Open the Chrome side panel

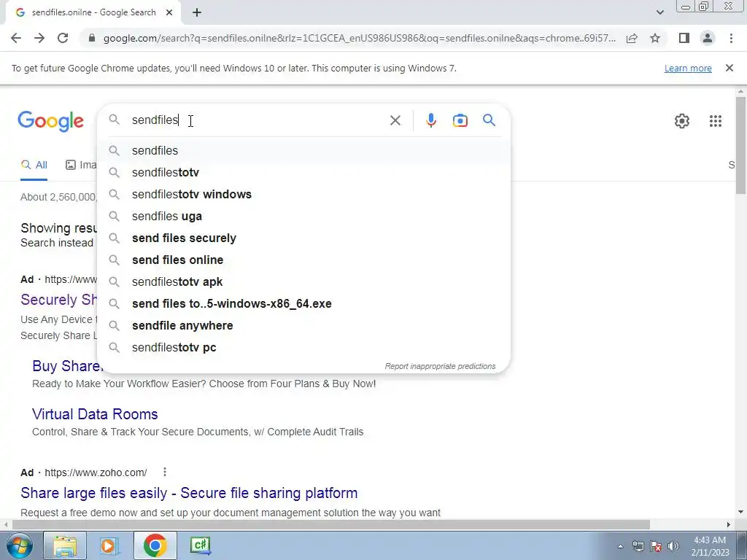pos(684,38)
